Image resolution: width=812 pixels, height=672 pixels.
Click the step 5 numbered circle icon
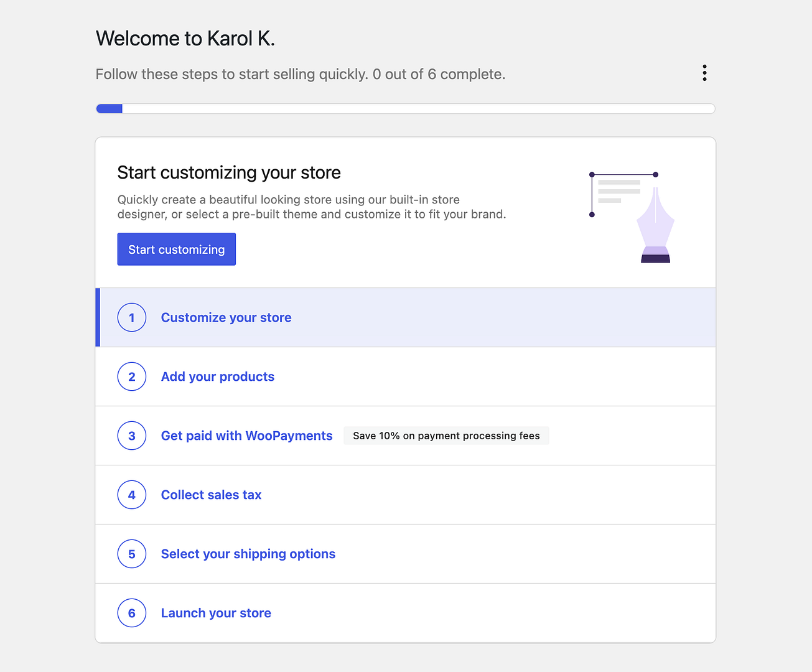131,554
